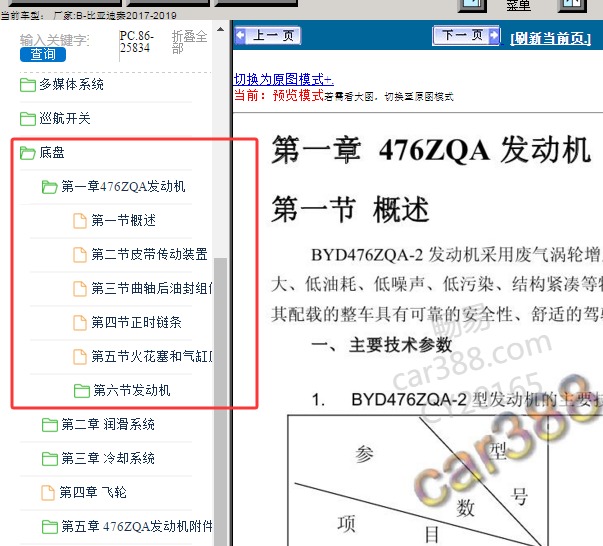Click the 切换为原图模式 link

click(x=284, y=80)
